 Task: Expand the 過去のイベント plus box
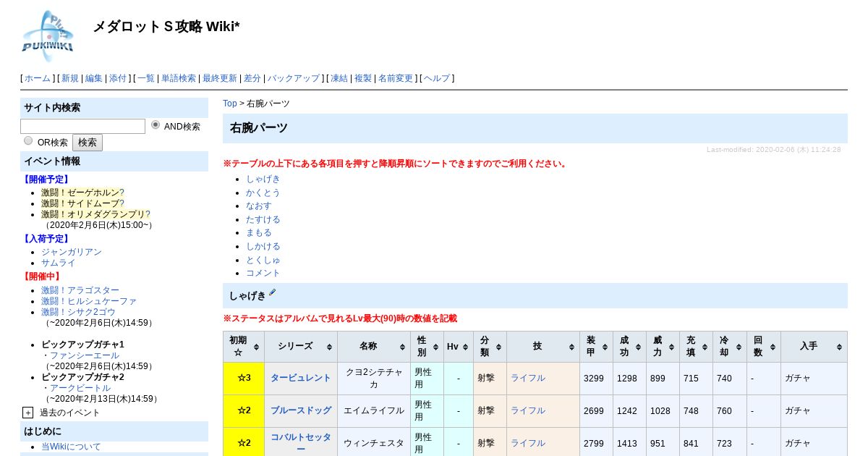(x=27, y=413)
